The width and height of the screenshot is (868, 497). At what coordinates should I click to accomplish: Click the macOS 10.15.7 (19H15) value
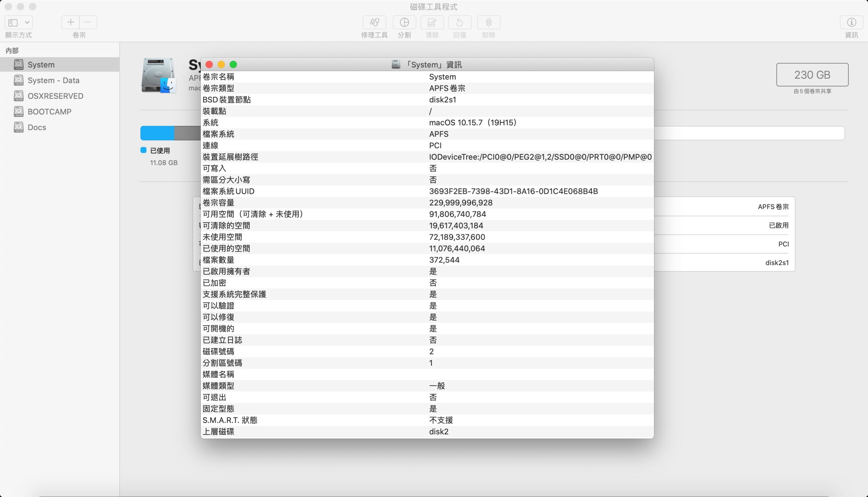(x=473, y=123)
